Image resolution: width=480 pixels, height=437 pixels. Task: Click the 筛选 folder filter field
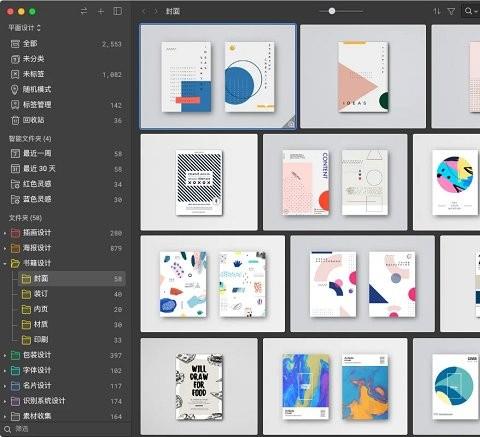coord(65,429)
